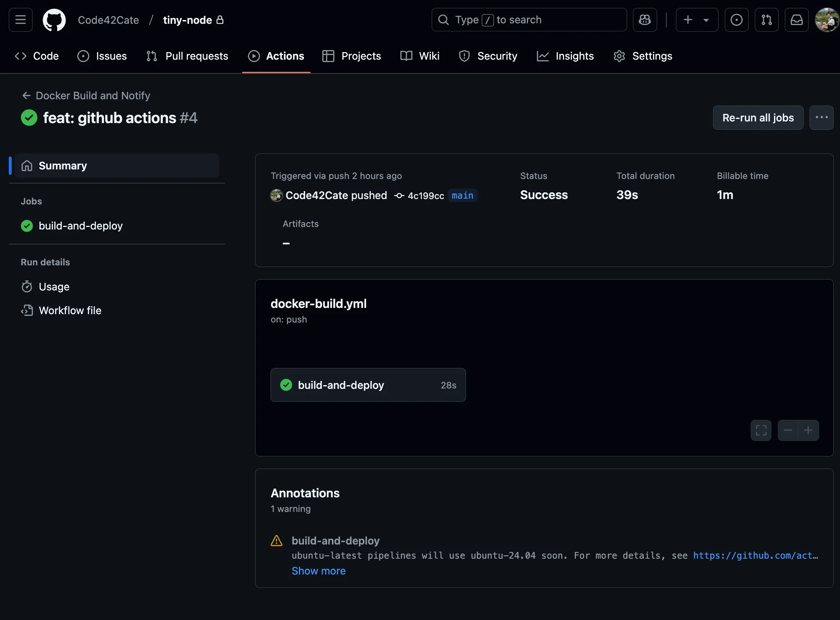Expand annotation with Show more
Viewport: 840px width, 620px height.
(319, 571)
